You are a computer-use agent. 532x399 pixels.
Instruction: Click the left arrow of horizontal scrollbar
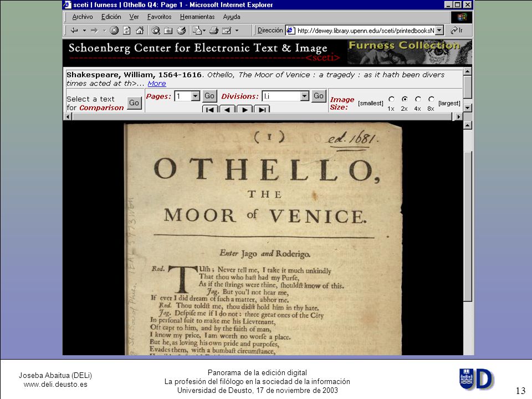pos(68,117)
